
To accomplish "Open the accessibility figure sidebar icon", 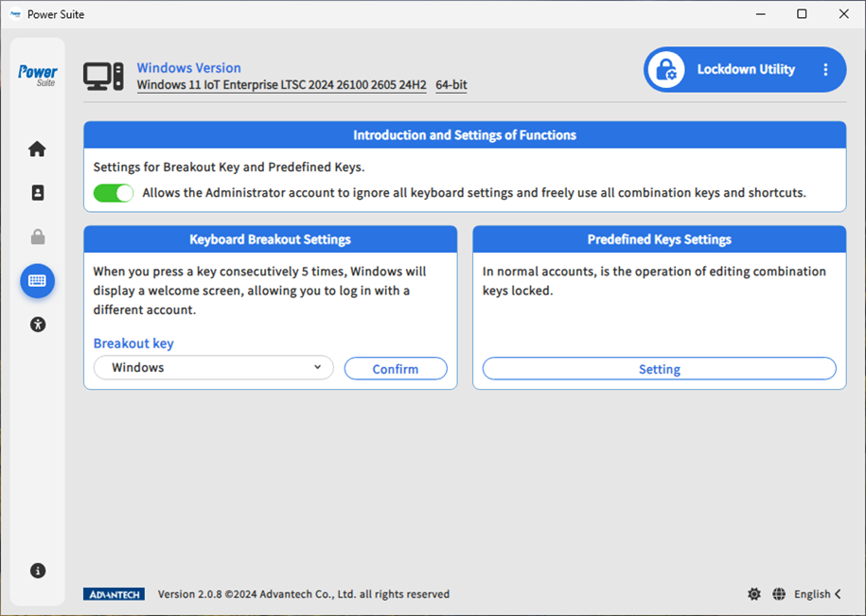I will [37, 325].
